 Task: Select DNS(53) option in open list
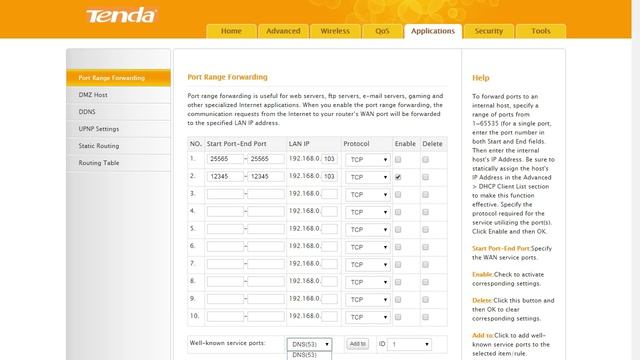(x=309, y=356)
